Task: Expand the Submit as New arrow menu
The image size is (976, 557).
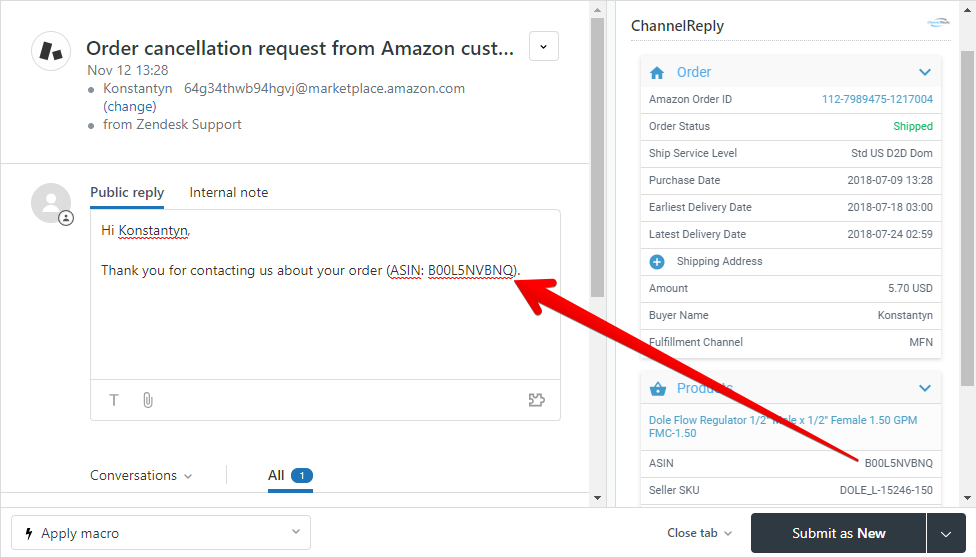Action: pyautogui.click(x=946, y=533)
